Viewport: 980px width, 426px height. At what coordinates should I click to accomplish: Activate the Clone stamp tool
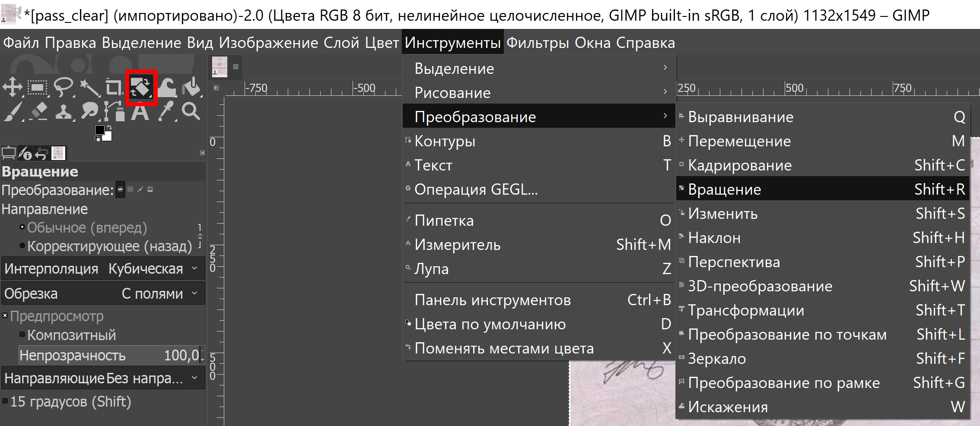[64, 112]
